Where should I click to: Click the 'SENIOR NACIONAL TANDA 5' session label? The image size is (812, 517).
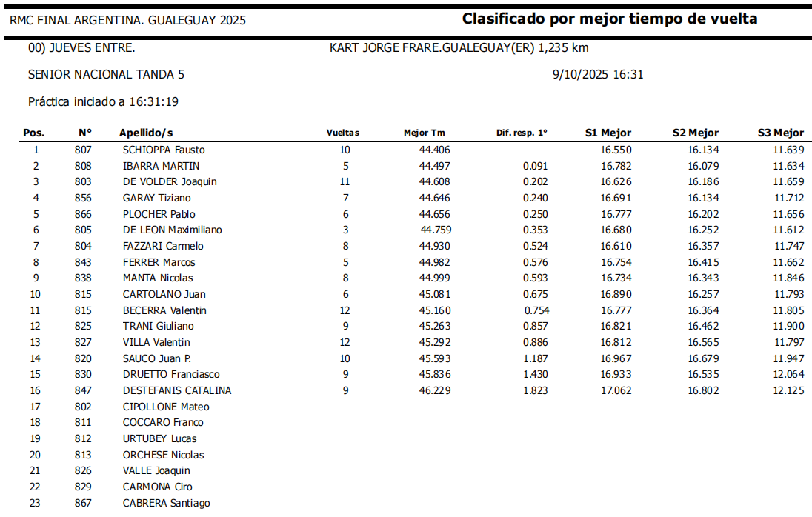coord(106,74)
